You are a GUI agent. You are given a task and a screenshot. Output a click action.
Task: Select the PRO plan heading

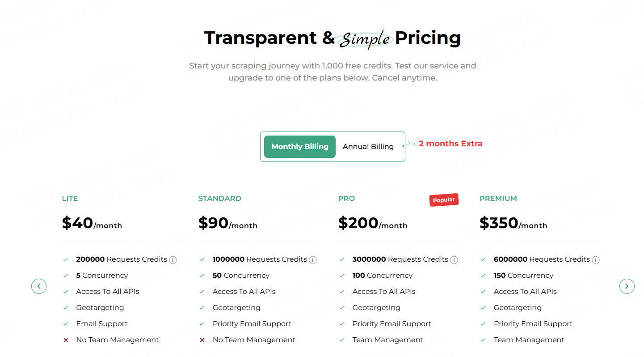coord(346,198)
